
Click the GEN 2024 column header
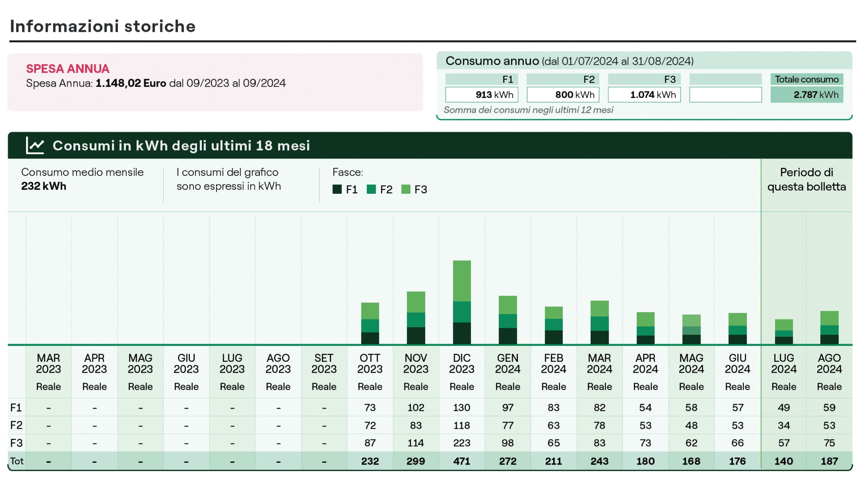tap(508, 364)
